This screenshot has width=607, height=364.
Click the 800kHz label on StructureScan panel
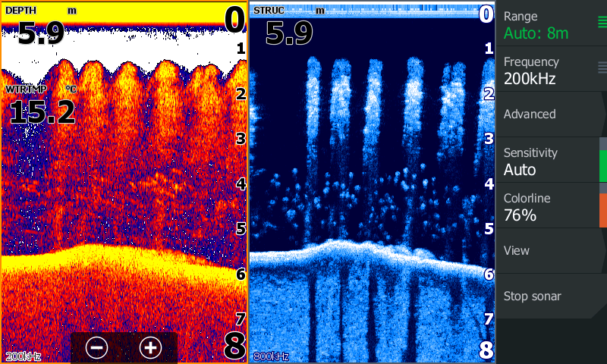[271, 356]
